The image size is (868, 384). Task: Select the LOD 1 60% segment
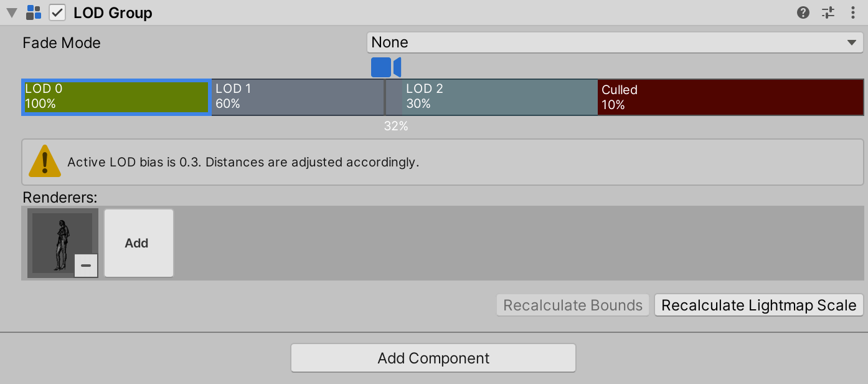click(x=298, y=97)
